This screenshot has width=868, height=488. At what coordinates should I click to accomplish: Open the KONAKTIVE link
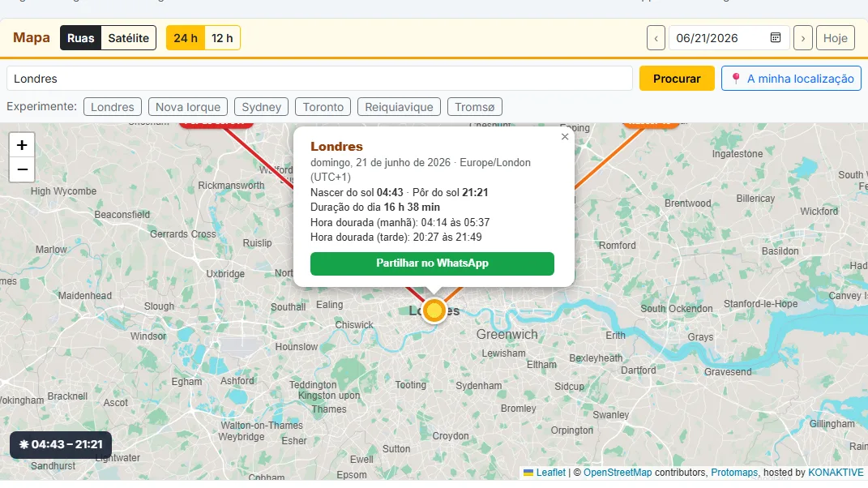836,473
